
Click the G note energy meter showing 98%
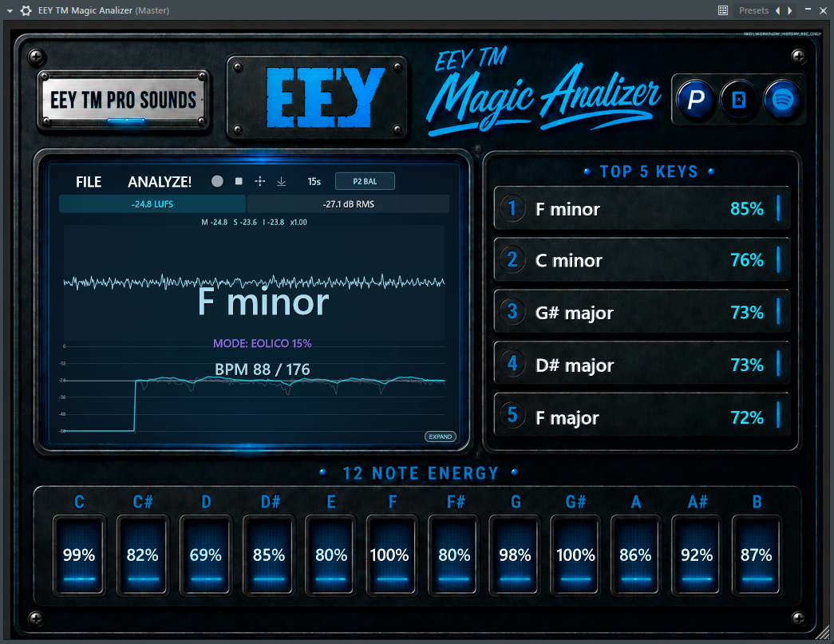coord(515,554)
